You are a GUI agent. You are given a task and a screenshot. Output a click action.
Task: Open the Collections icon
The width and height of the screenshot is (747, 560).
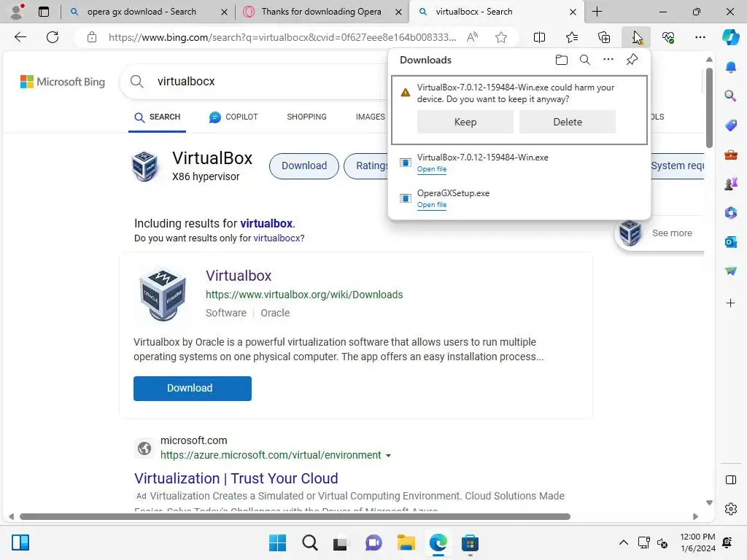click(x=604, y=37)
